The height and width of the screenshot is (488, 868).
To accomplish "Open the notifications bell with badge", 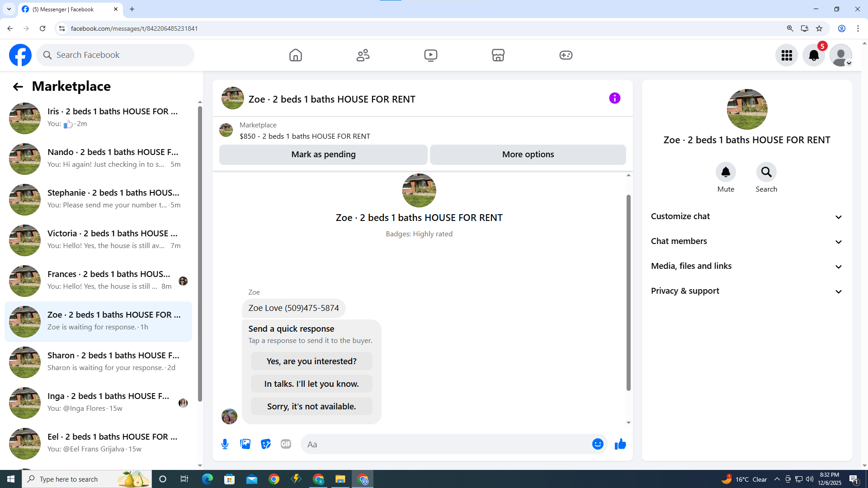I will 813,55.
